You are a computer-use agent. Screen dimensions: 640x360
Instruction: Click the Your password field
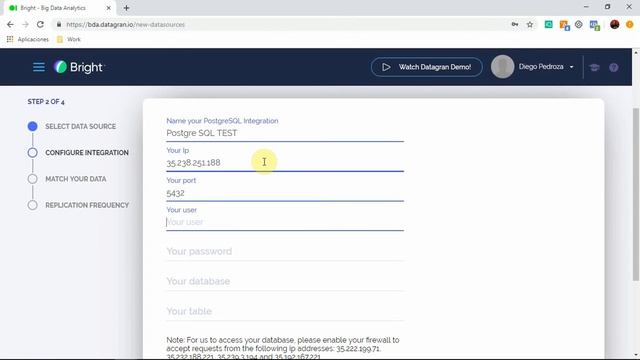click(x=285, y=251)
